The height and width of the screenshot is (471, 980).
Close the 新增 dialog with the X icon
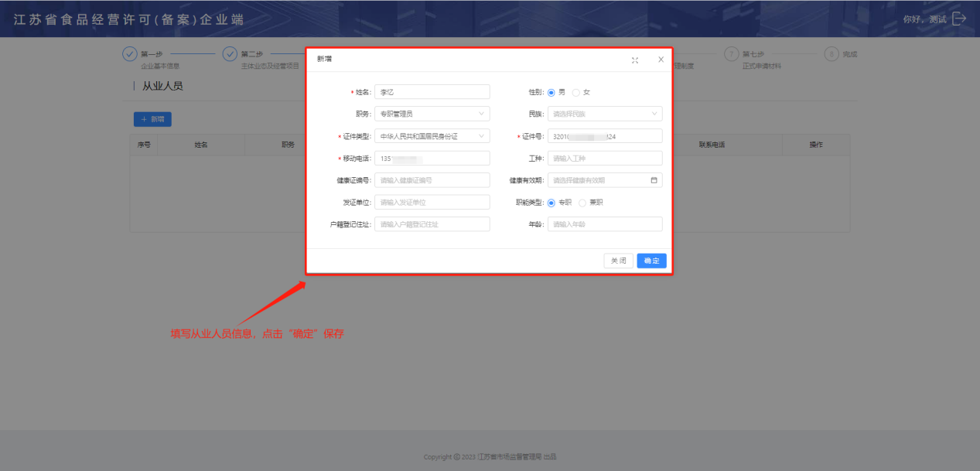click(x=661, y=60)
